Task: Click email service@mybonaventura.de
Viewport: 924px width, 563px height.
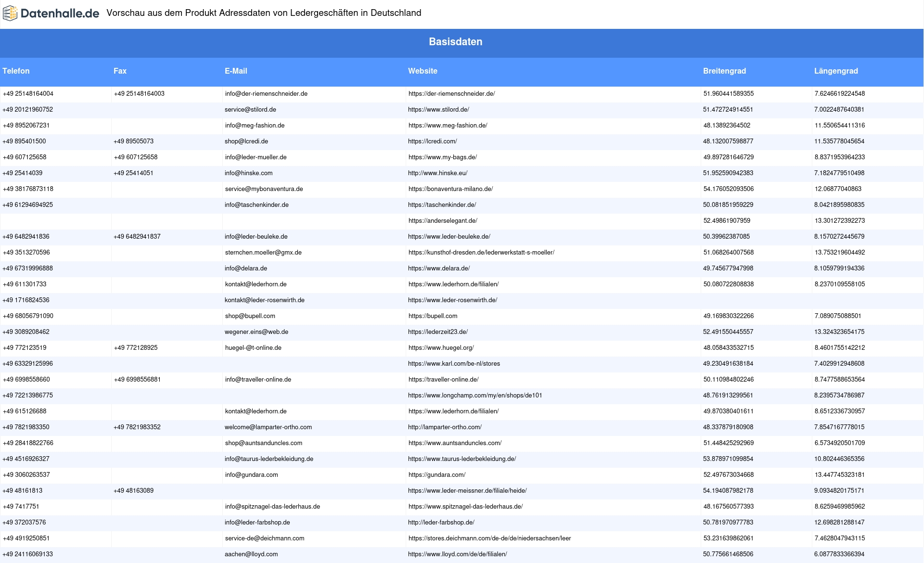Action: [x=264, y=189]
